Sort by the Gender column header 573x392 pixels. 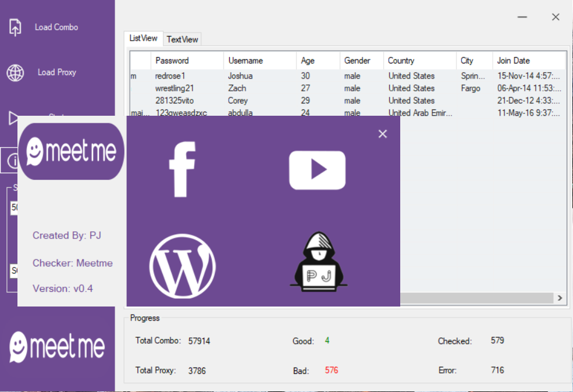(361, 60)
